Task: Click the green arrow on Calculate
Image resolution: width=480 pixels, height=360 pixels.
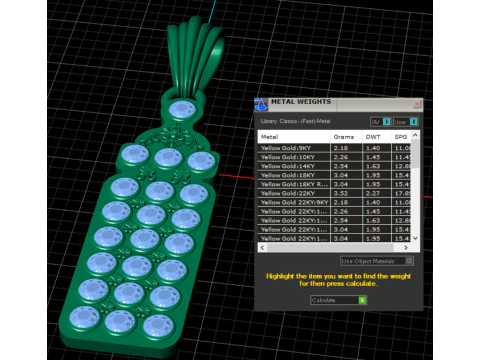Action: (362, 300)
